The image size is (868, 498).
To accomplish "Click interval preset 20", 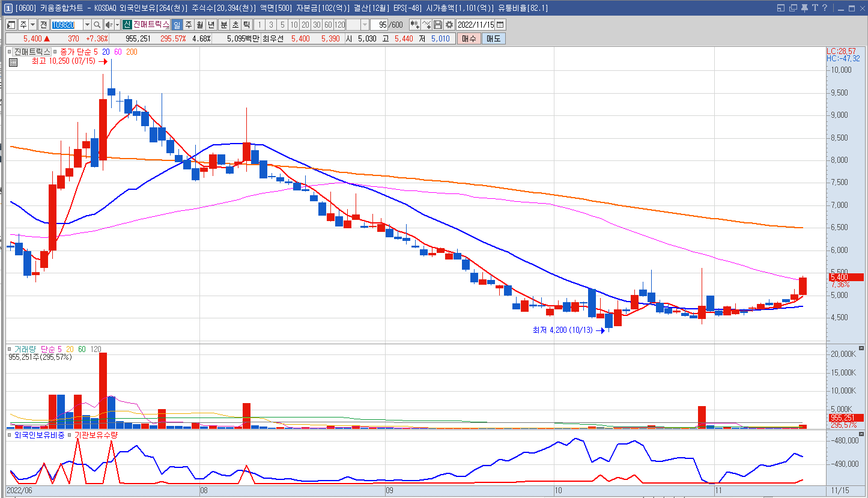I will pos(305,25).
